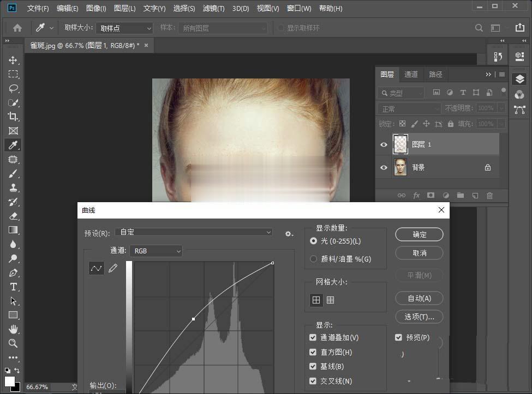Open blend mode 正常 dropdown
This screenshot has width=532, height=394.
click(409, 109)
